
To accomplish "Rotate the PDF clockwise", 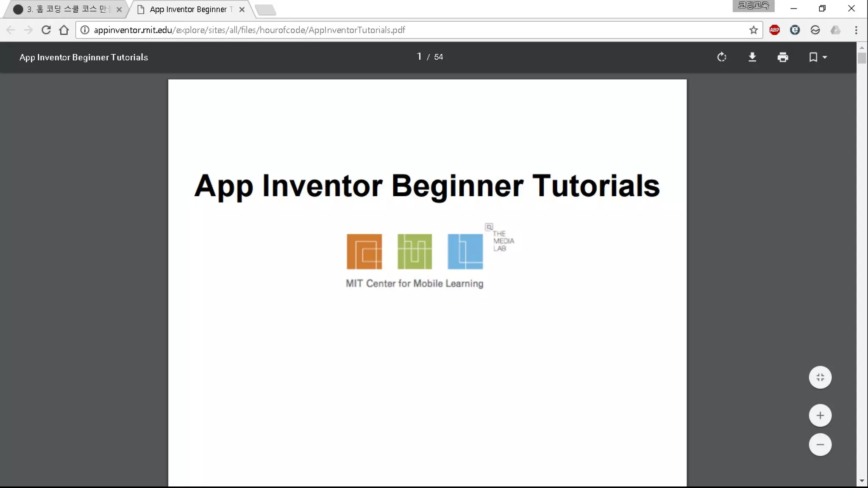I will coord(721,57).
